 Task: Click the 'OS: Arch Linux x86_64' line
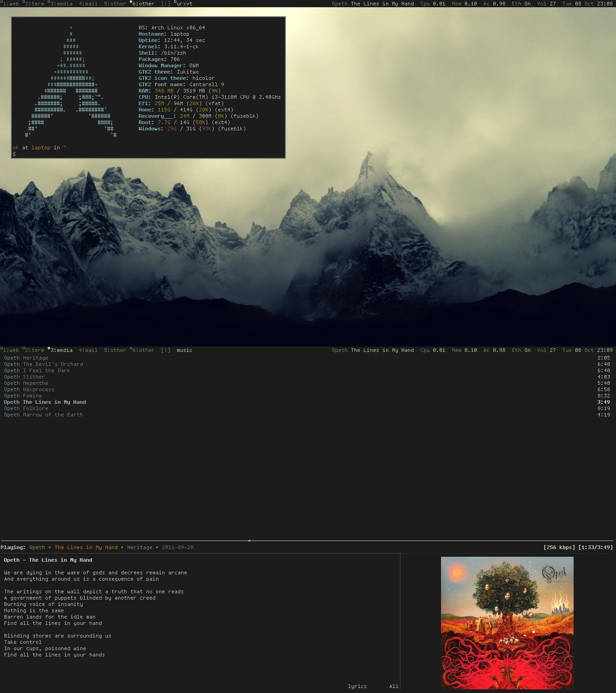point(172,28)
